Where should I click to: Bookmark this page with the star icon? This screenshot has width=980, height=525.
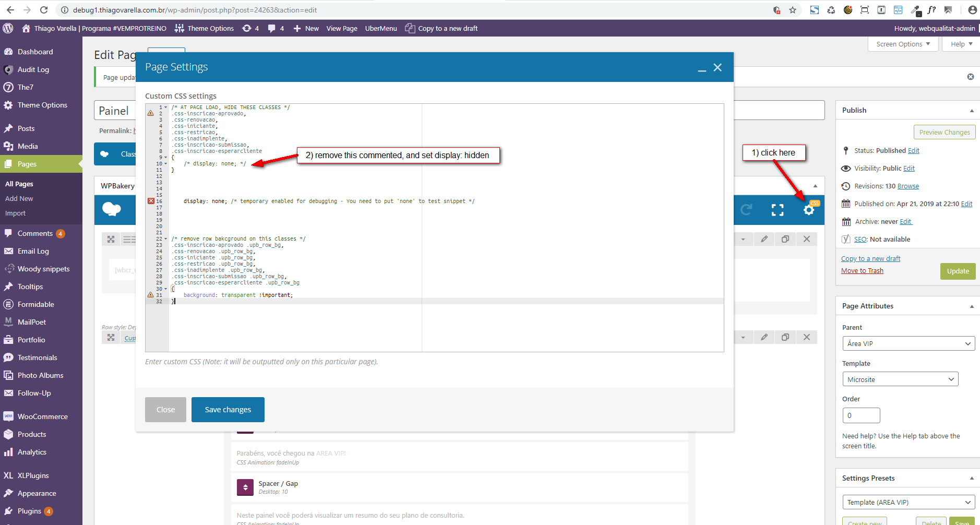point(793,10)
